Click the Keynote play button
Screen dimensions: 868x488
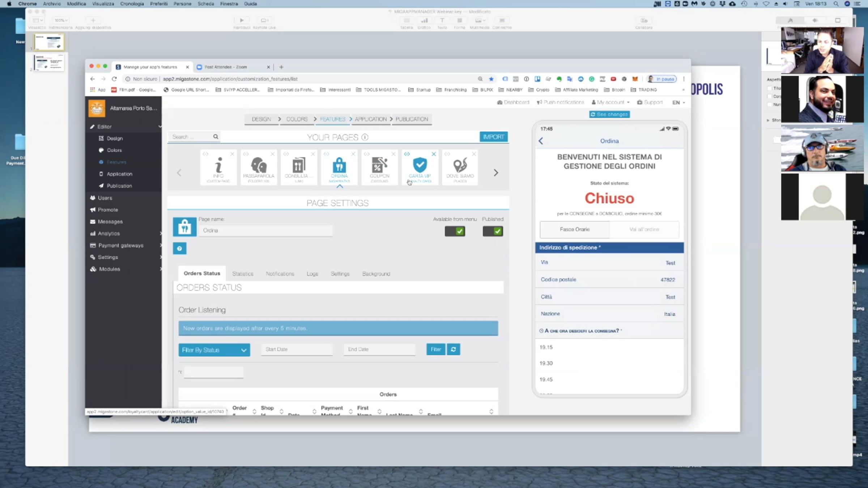242,20
